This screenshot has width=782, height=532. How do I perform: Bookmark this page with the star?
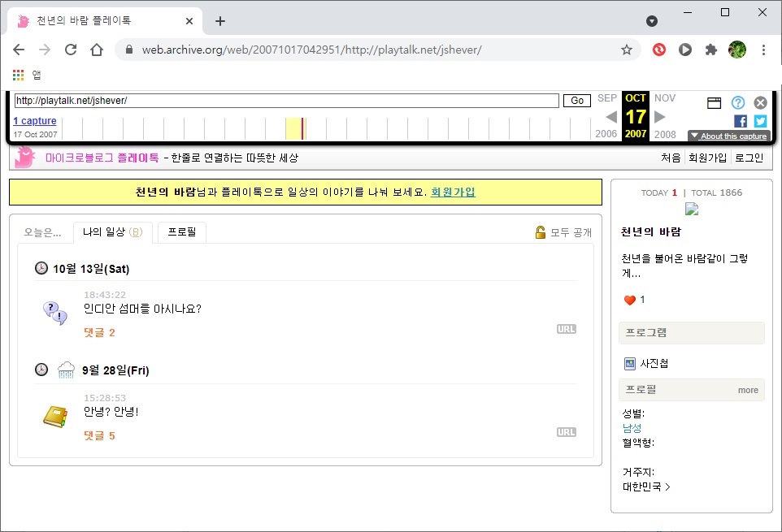(627, 50)
